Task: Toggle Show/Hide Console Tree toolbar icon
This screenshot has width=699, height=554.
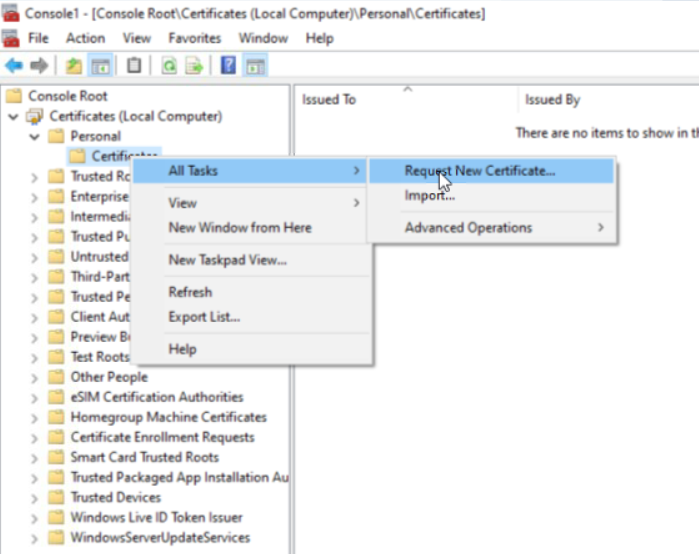Action: point(100,66)
